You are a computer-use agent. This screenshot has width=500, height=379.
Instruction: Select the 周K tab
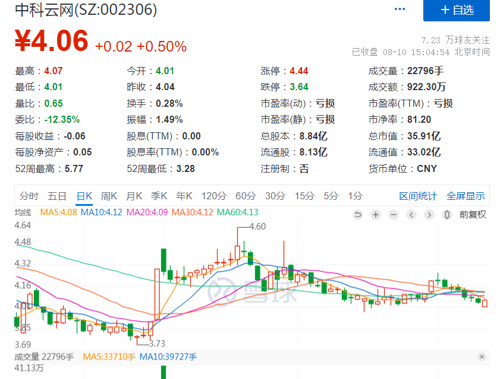(109, 196)
